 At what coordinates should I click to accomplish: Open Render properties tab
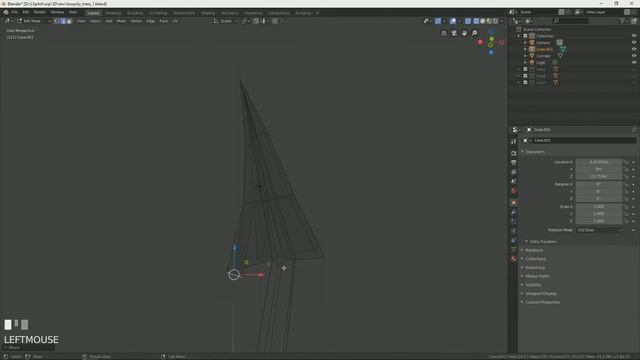point(513,153)
